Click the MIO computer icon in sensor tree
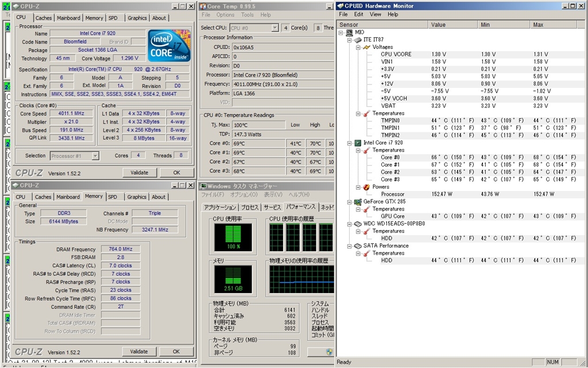Viewport: 588px width, 368px height. [349, 32]
